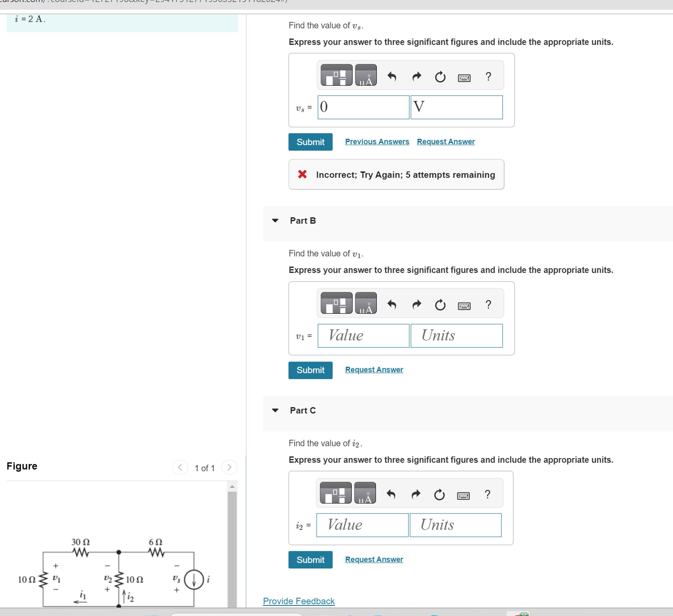Collapse the Part B section triangle
The width and height of the screenshot is (673, 616).
(x=275, y=221)
